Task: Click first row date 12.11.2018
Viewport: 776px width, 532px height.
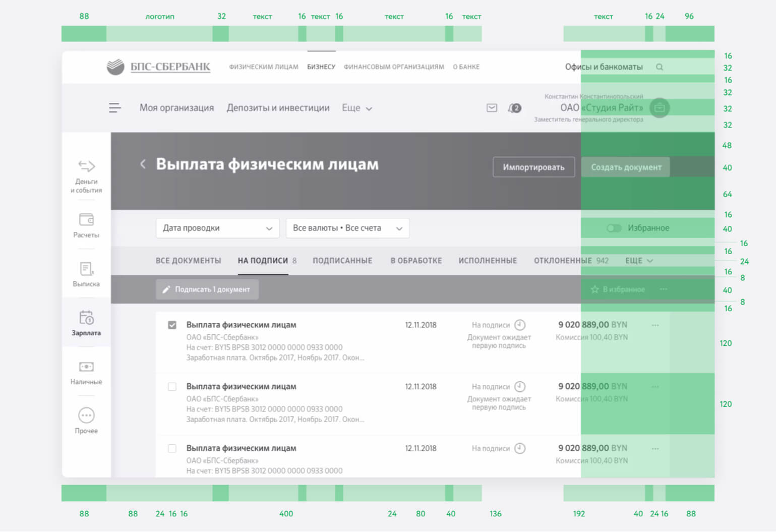Action: (x=421, y=325)
